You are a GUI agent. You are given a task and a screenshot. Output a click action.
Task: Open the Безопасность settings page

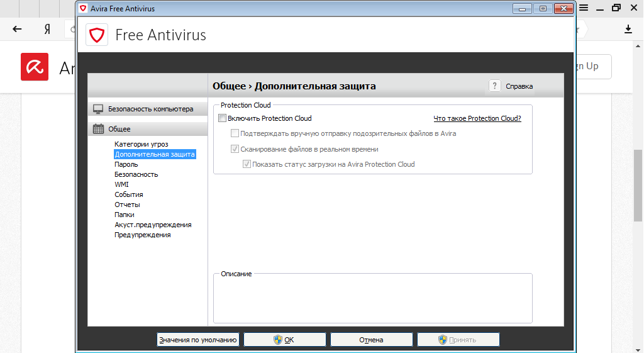pos(136,174)
